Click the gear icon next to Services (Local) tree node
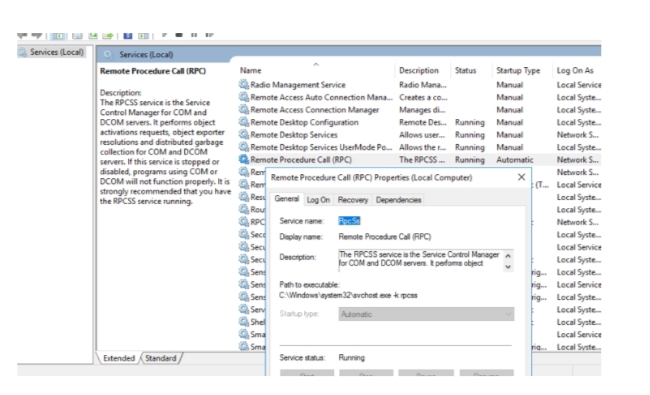This screenshot has width=650, height=395. tap(22, 52)
